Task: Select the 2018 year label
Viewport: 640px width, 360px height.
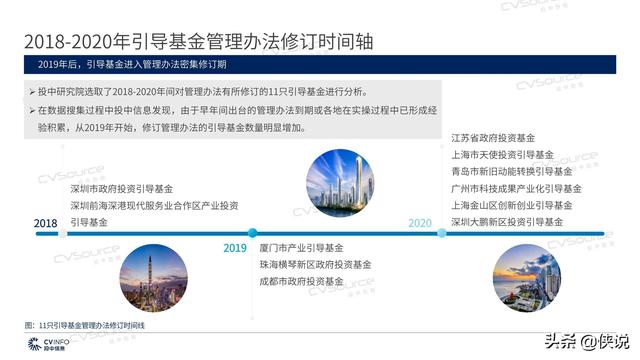Action: tap(45, 223)
